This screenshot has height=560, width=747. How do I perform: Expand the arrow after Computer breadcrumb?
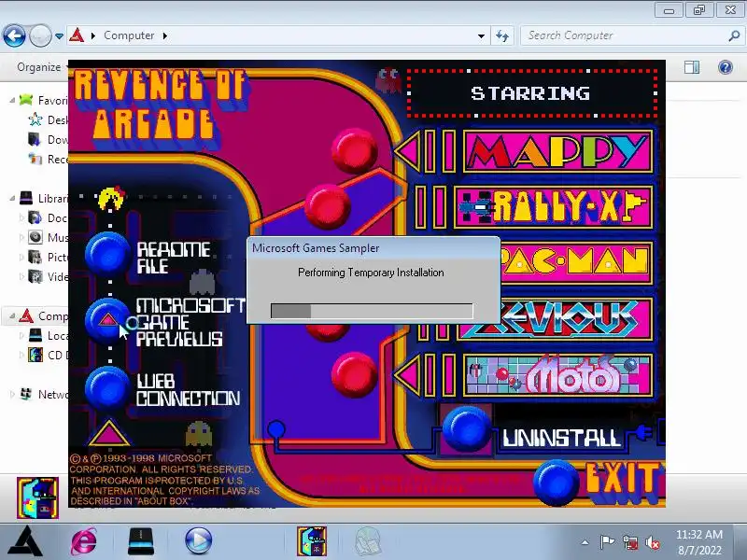click(x=165, y=35)
